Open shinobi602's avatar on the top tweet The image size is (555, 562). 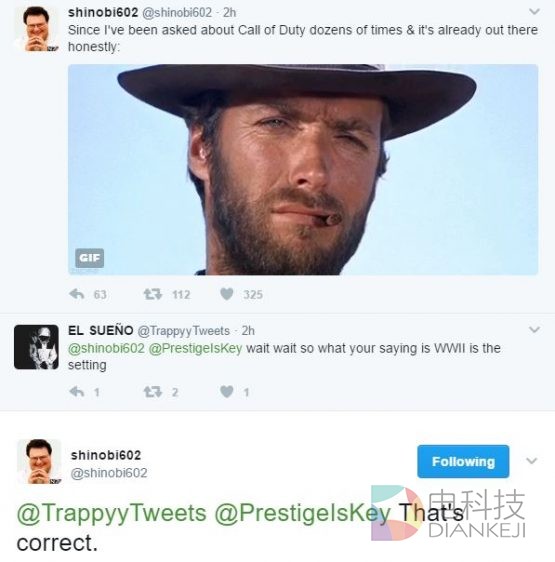(36, 29)
